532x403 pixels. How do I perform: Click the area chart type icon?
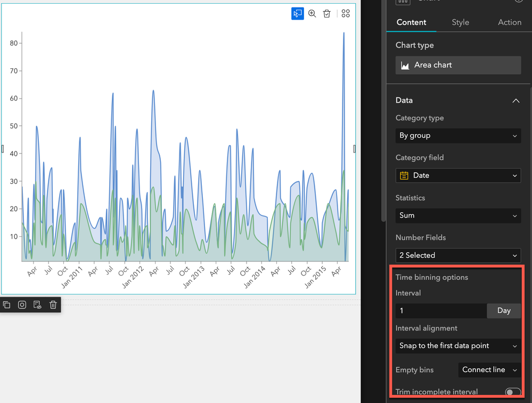(405, 65)
